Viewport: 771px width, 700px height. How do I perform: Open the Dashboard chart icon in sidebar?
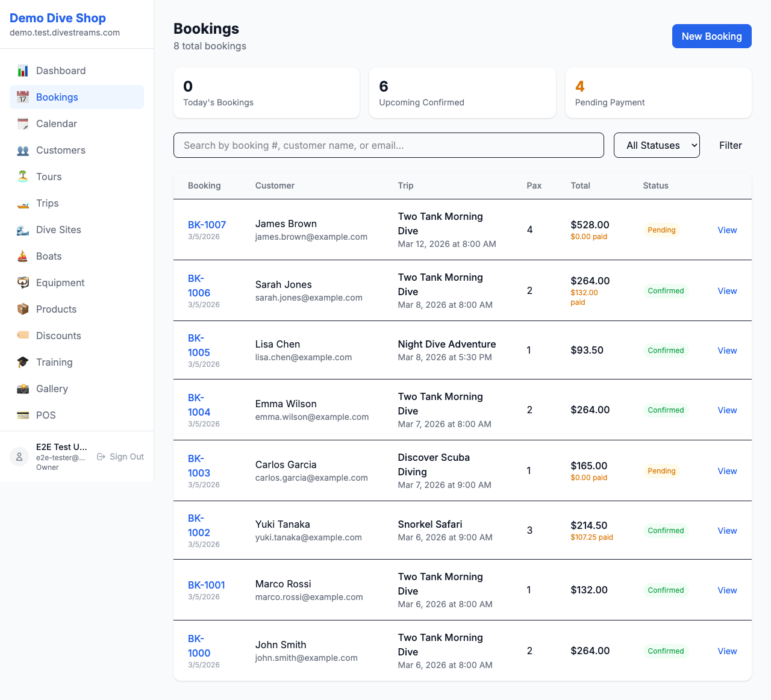[x=22, y=70]
